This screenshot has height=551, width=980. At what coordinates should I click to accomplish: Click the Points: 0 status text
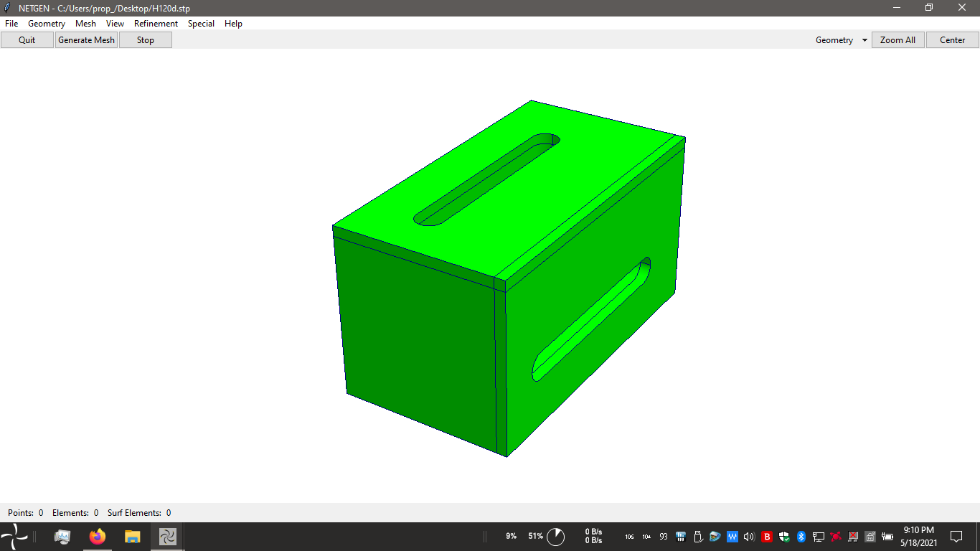point(25,513)
